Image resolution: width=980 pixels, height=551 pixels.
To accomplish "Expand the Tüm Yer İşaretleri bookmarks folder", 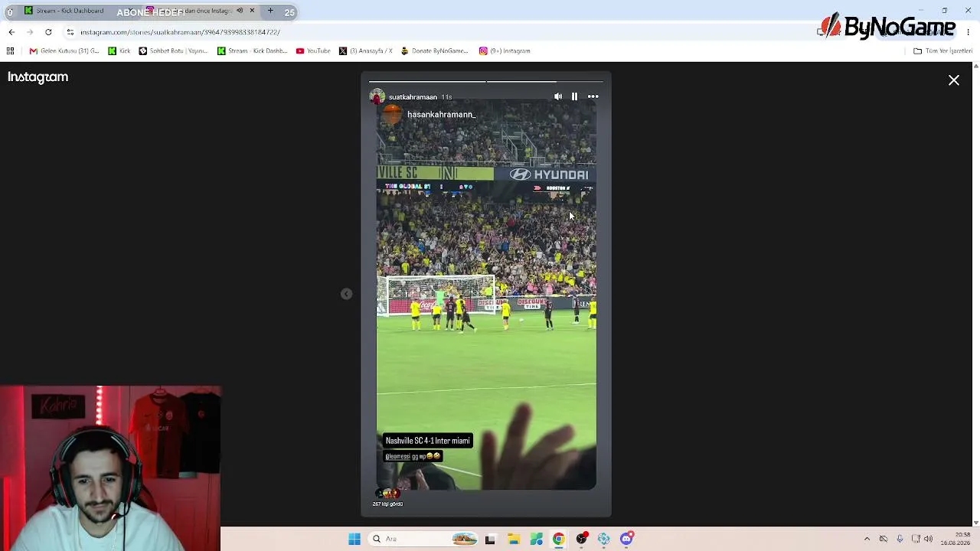I will (942, 51).
